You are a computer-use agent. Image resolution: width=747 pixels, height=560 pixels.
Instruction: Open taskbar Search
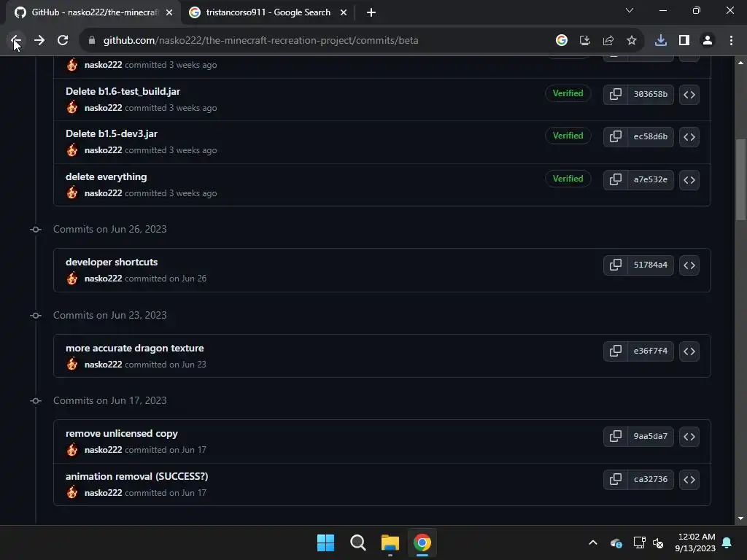(357, 542)
